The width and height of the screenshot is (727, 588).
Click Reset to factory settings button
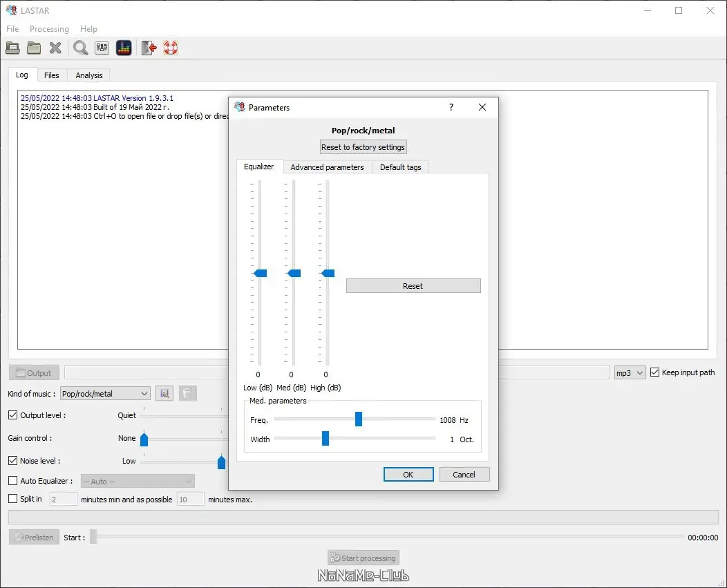(363, 147)
